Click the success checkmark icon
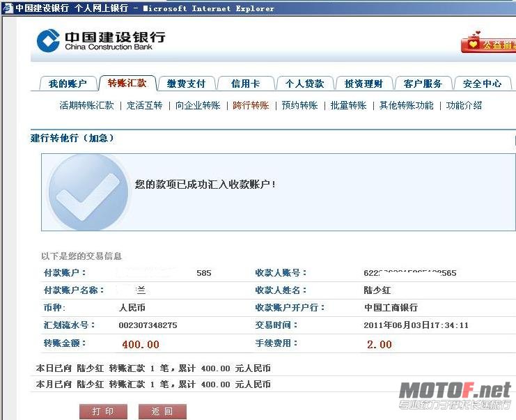The image size is (516, 420). tap(88, 192)
